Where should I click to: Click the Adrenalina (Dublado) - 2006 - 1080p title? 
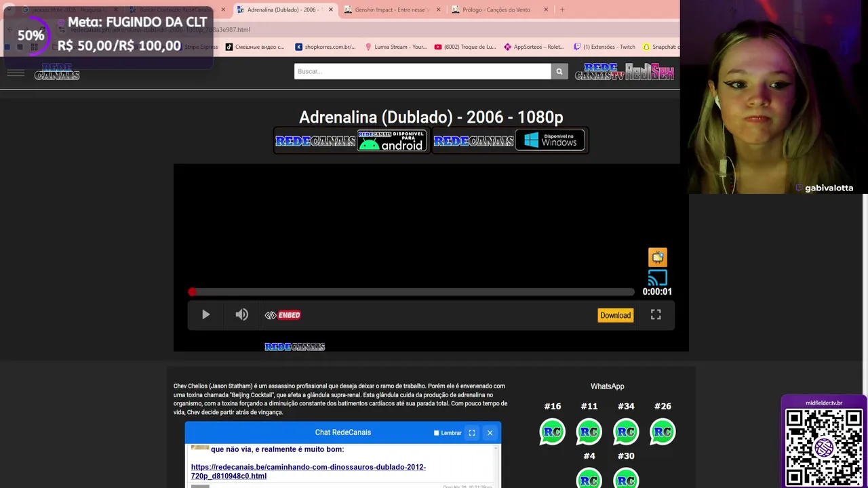(x=431, y=117)
